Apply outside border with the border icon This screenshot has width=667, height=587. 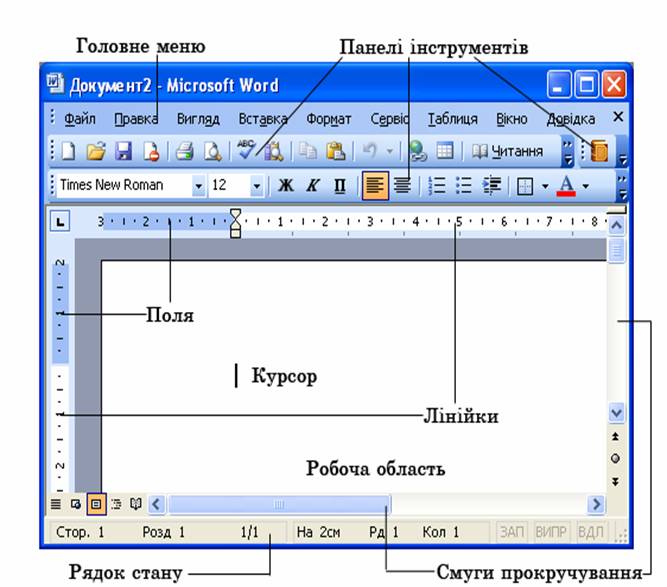coord(525,186)
